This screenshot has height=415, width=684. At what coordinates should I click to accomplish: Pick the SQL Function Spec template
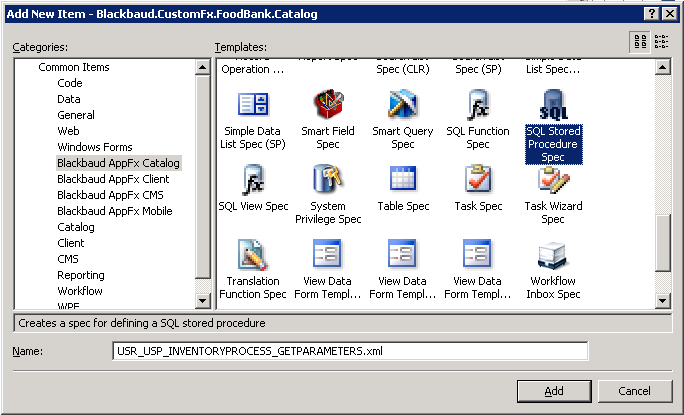tap(478, 107)
